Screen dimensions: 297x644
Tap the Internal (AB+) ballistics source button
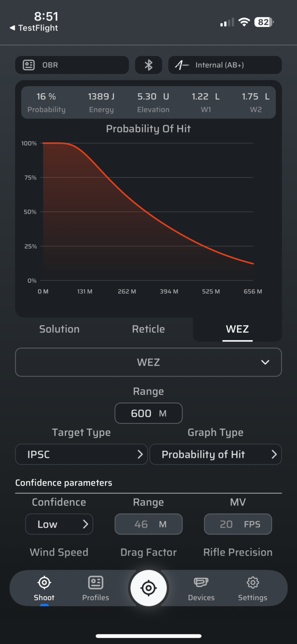pos(225,65)
